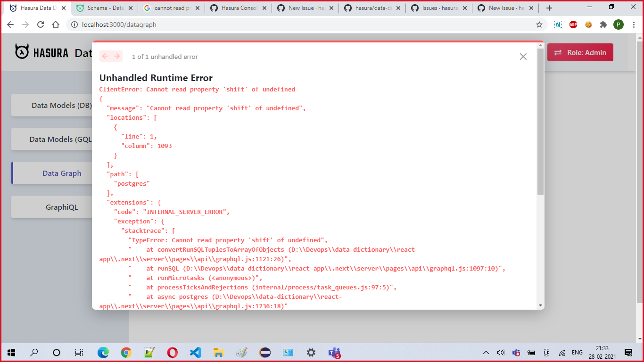Open a new browser tab
Viewport: 644px width, 362px height.
point(549,8)
